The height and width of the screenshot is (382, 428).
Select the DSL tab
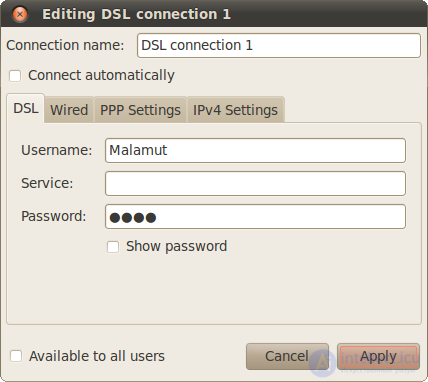tap(25, 108)
